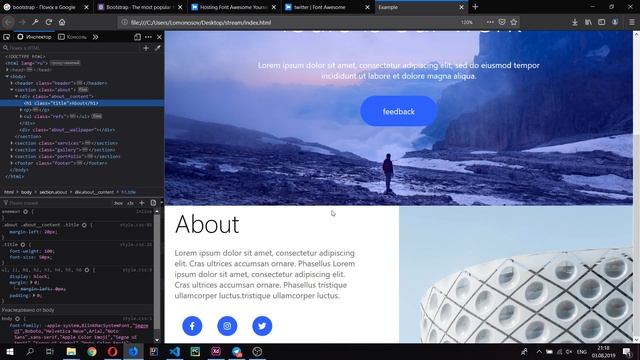Viewport: 640px width, 360px height.
Task: Switch to Hosting Font Awesome tab
Action: click(234, 7)
